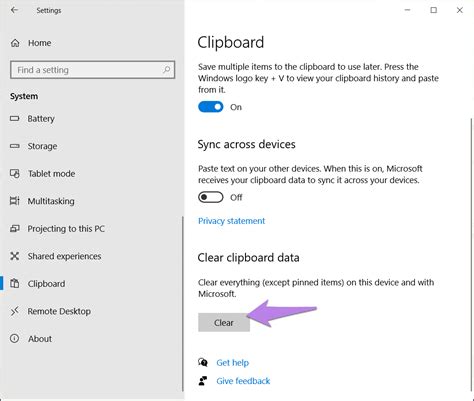Image resolution: width=474 pixels, height=401 pixels.
Task: Click the "System" section label
Action: [24, 96]
